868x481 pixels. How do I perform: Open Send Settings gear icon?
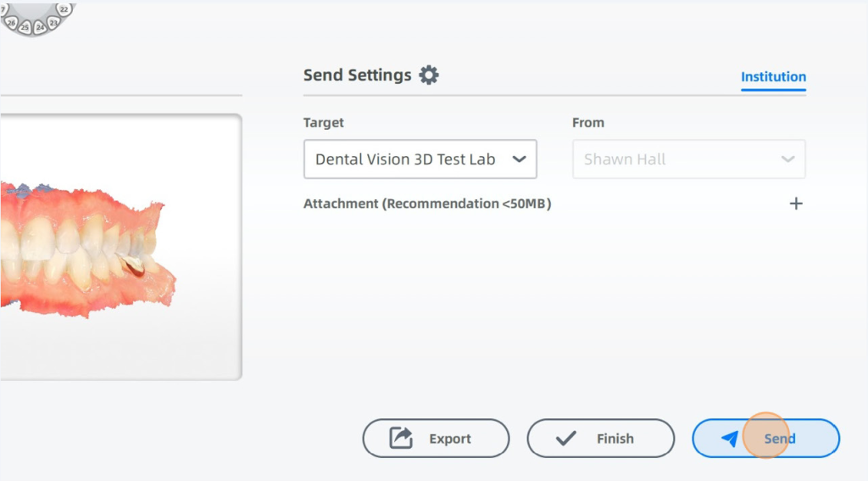430,75
